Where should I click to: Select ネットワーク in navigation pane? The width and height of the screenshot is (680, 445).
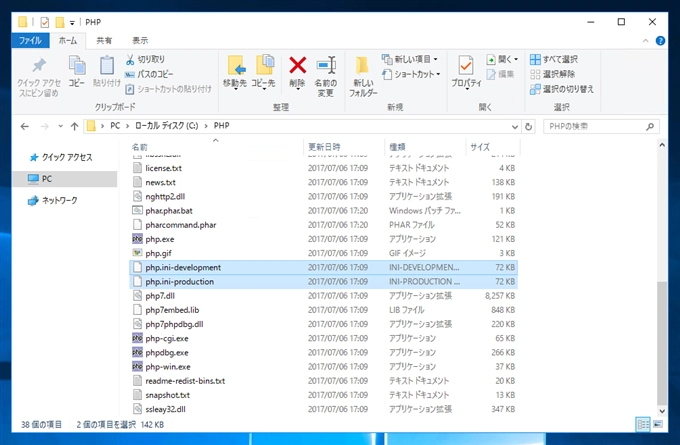click(53, 200)
